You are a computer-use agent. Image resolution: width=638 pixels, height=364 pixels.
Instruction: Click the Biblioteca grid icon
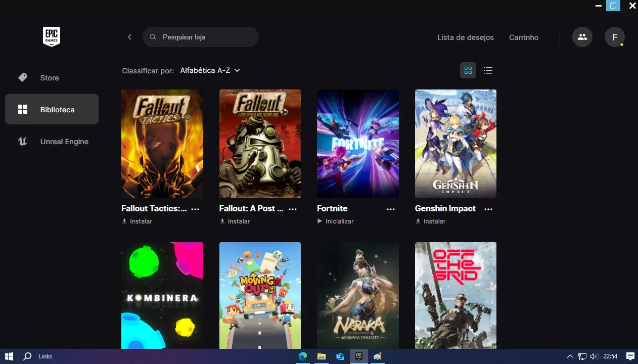(23, 109)
